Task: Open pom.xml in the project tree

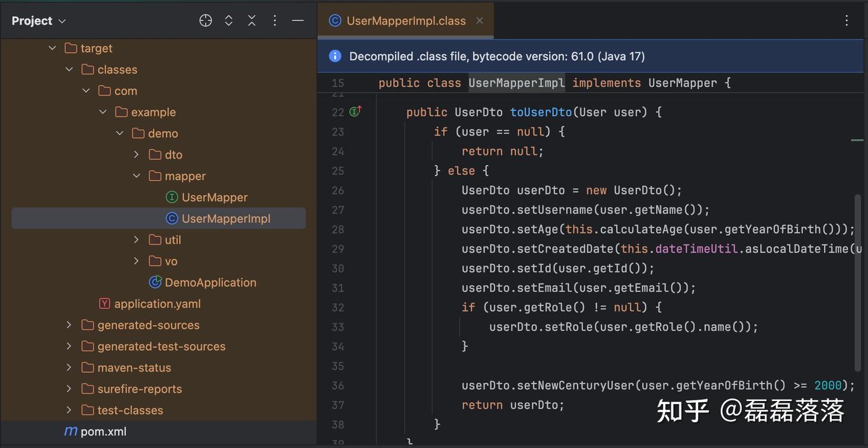Action: tap(103, 432)
